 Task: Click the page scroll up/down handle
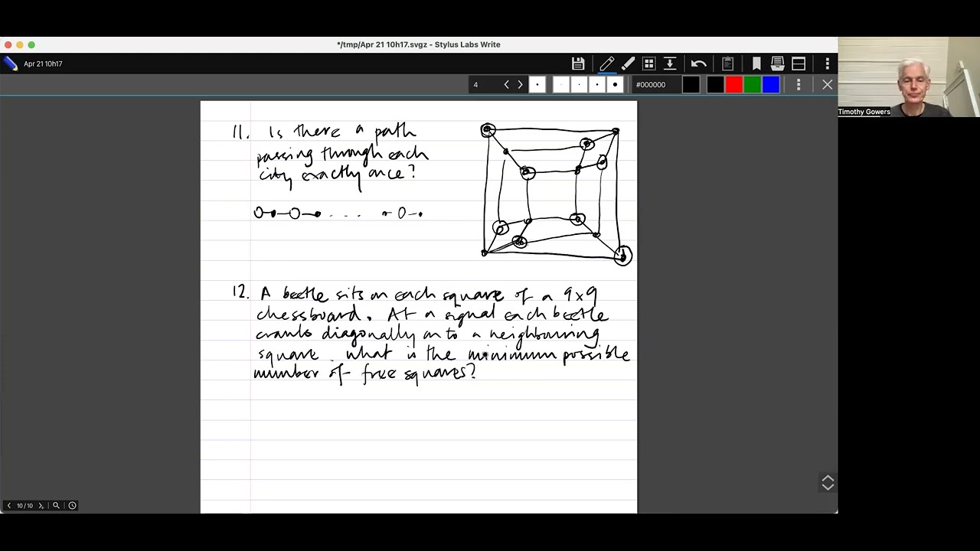[828, 483]
